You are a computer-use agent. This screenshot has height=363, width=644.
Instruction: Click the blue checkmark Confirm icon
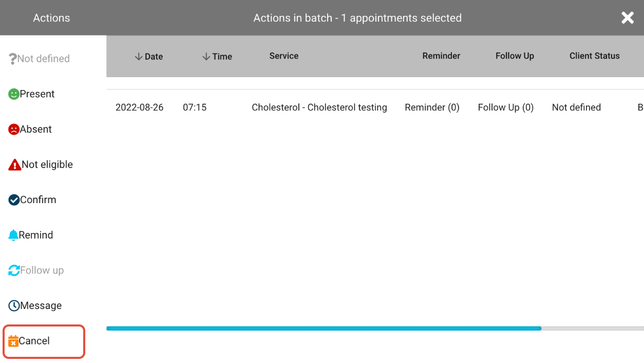(14, 200)
